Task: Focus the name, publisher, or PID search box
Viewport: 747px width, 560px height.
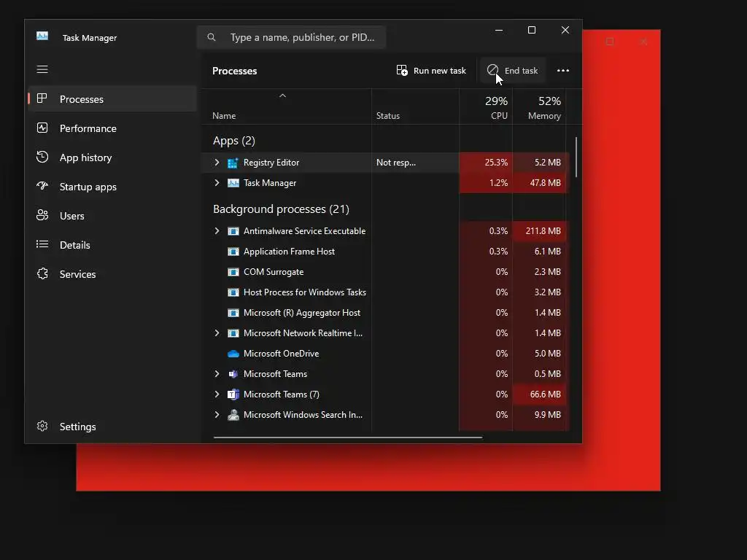Action: (291, 37)
